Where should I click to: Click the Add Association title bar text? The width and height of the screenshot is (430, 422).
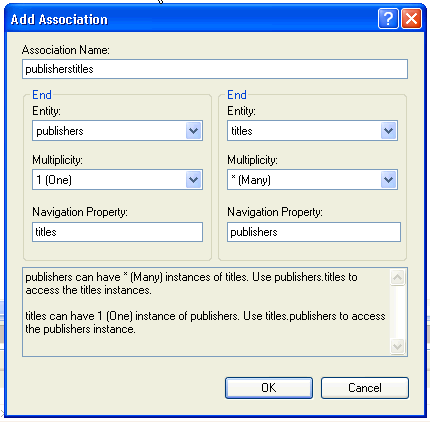tap(59, 19)
